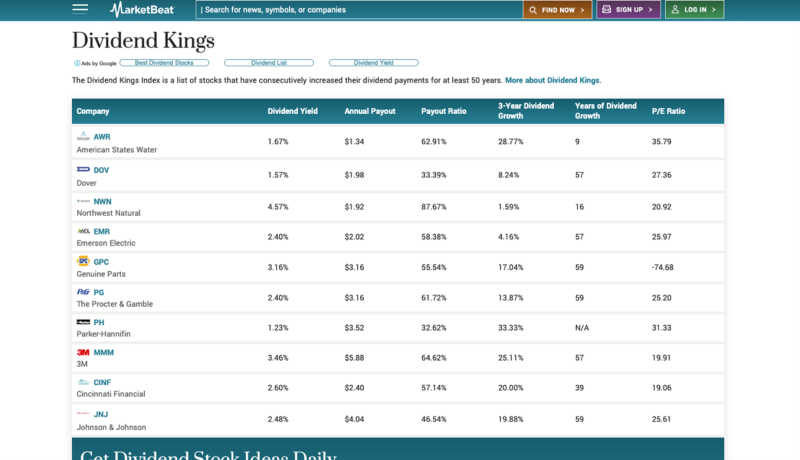Open the JNJ ticker link

pyautogui.click(x=101, y=414)
